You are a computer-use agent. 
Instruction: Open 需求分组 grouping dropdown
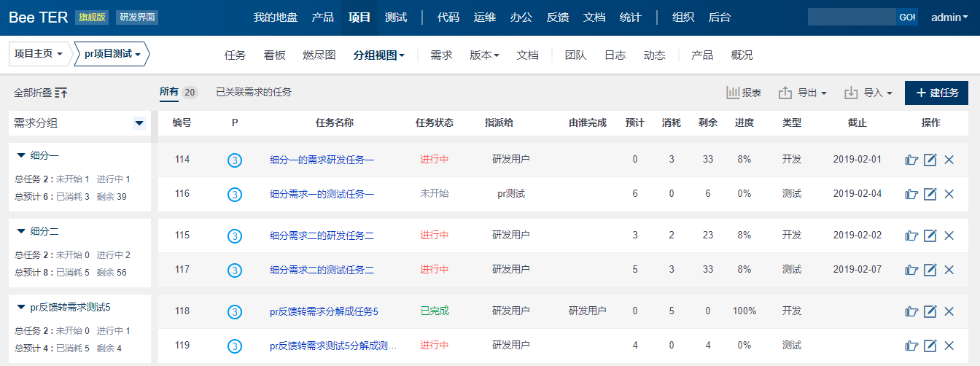click(139, 123)
